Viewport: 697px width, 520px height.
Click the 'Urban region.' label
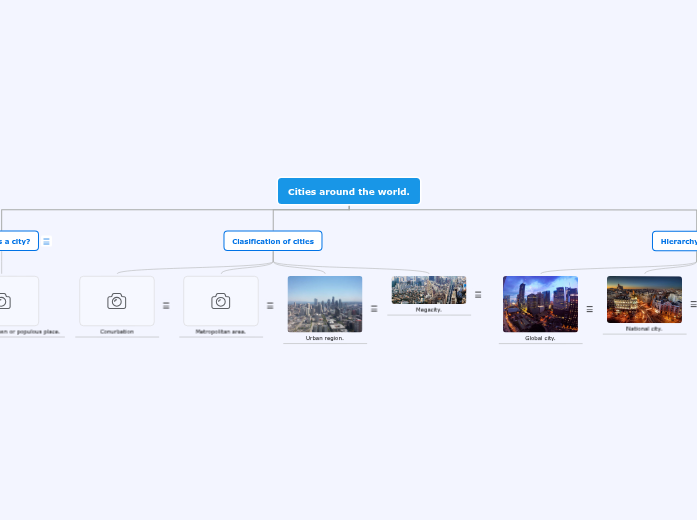pyautogui.click(x=324, y=338)
